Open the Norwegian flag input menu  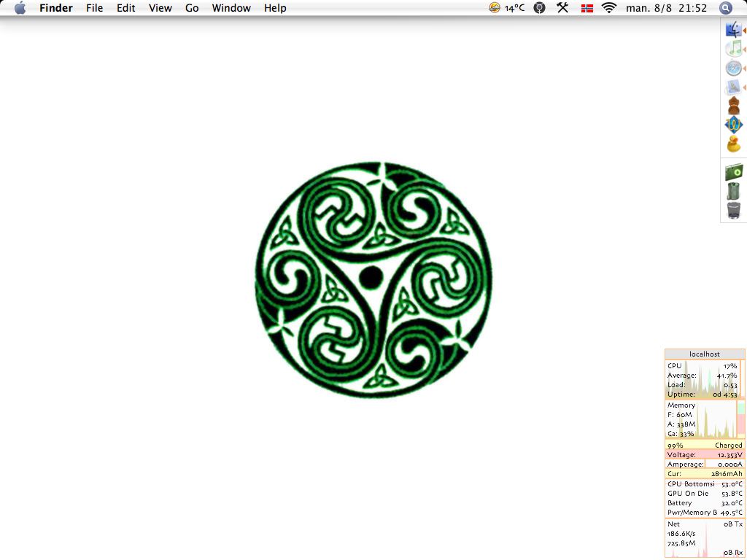(x=587, y=8)
